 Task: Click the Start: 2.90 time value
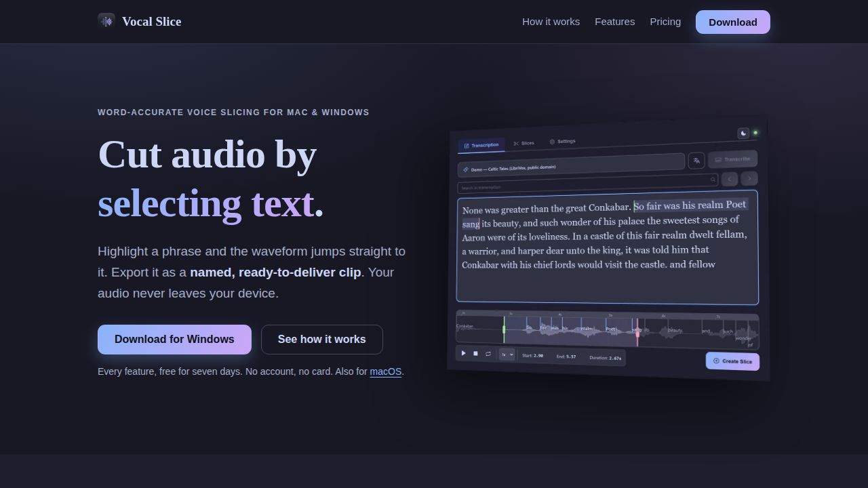[532, 355]
